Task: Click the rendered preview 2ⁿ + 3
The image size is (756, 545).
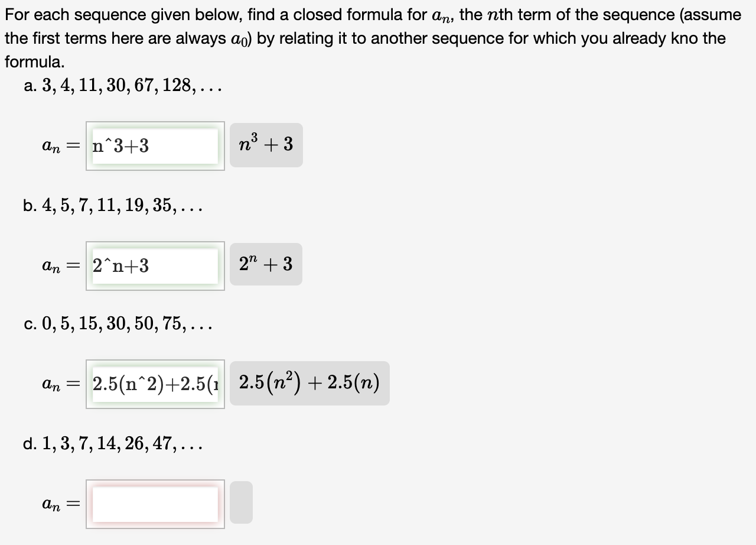Action: [x=266, y=264]
